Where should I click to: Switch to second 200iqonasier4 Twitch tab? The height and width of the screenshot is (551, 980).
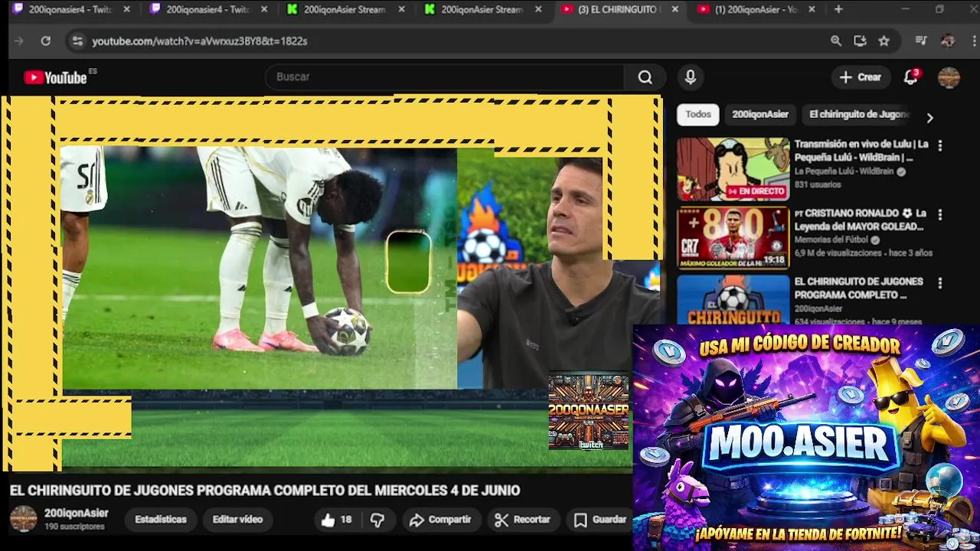point(207,9)
